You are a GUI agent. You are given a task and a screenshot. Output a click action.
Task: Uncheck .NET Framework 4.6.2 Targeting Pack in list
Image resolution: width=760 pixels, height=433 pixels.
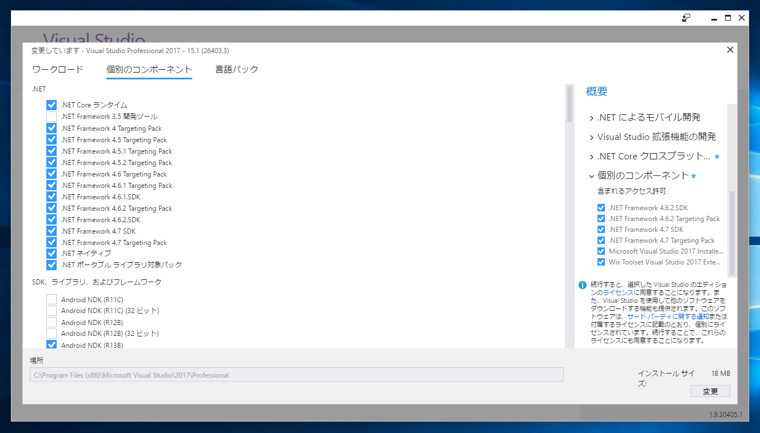tap(51, 208)
